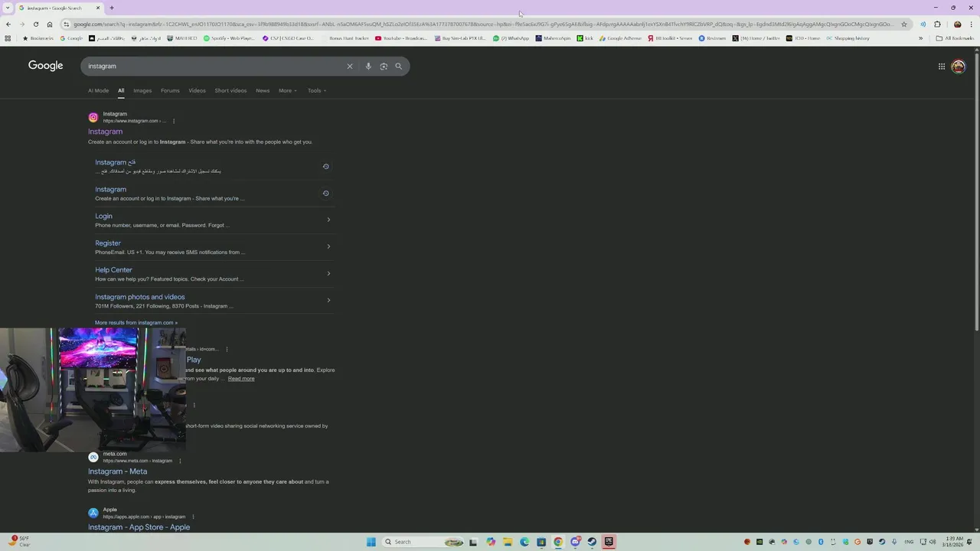The height and width of the screenshot is (551, 980).
Task: Open the taskbar weather widget
Action: 19,542
